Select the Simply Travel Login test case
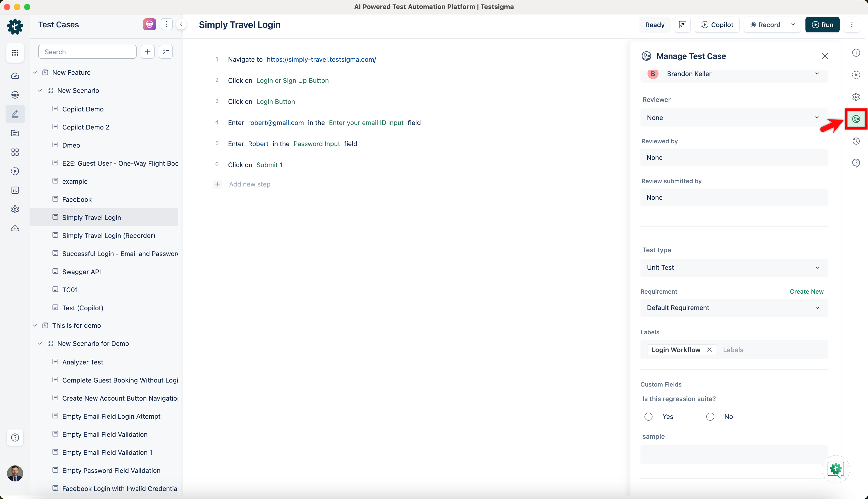The height and width of the screenshot is (499, 868). click(x=91, y=217)
